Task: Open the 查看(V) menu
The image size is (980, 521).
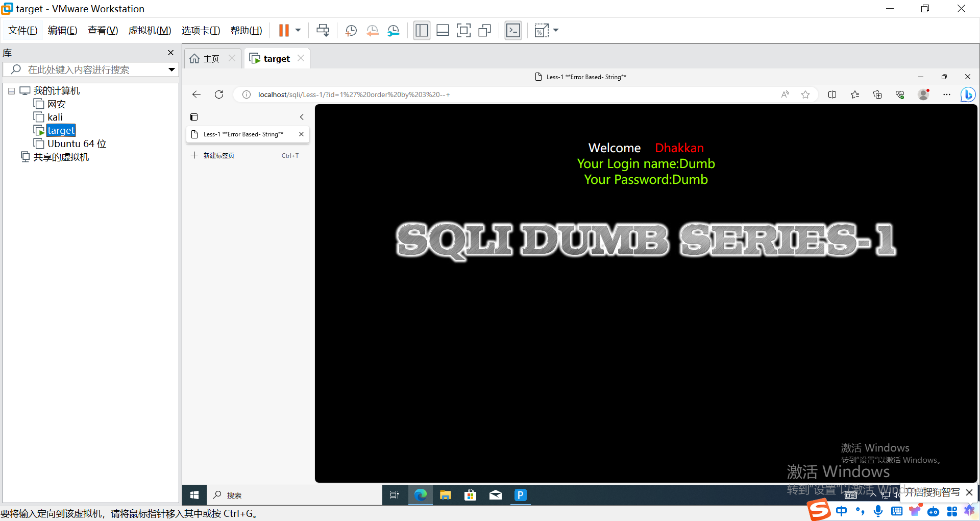Action: tap(103, 31)
